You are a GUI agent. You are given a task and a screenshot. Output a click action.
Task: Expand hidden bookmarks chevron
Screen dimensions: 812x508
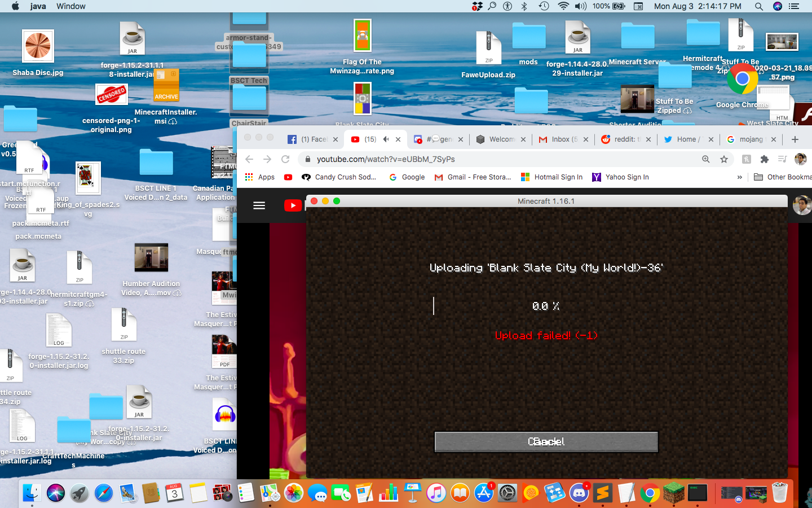tap(740, 177)
